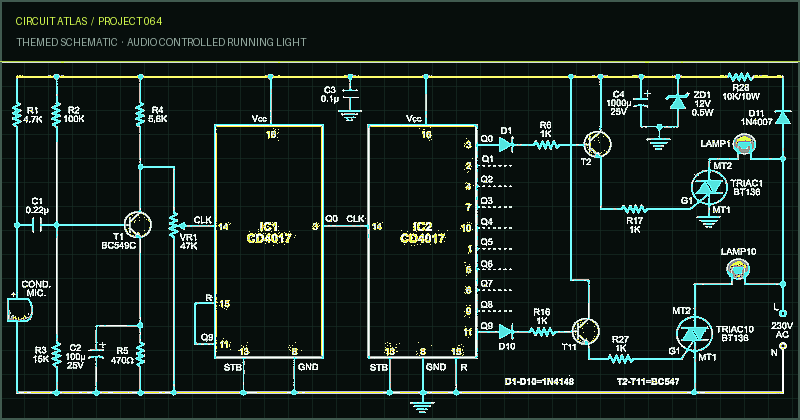Viewport: 800px width, 420px height.
Task: Click the ground symbol beneath C4 and ZD1
Action: [x=659, y=144]
